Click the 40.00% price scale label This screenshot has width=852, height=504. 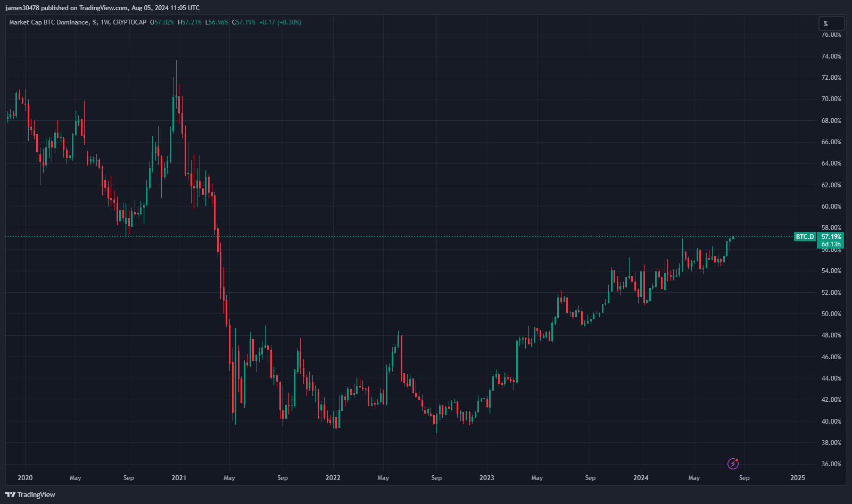pyautogui.click(x=831, y=422)
